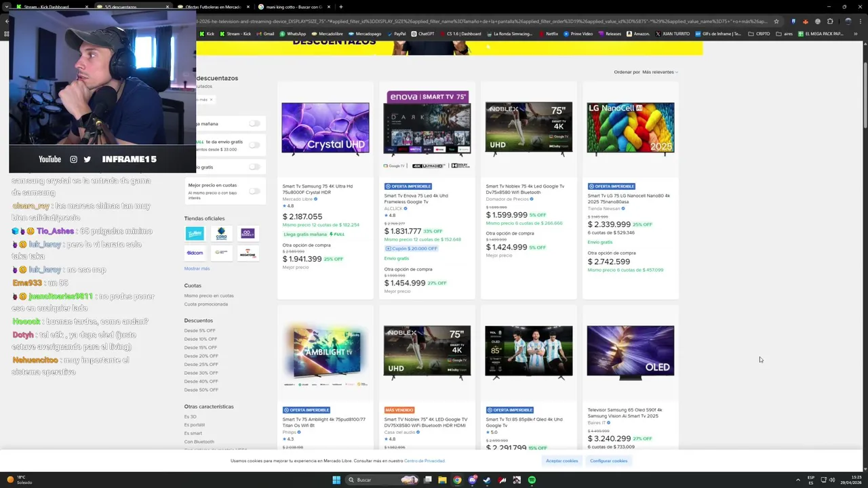Open the Bidcom official store logo

pos(195,253)
